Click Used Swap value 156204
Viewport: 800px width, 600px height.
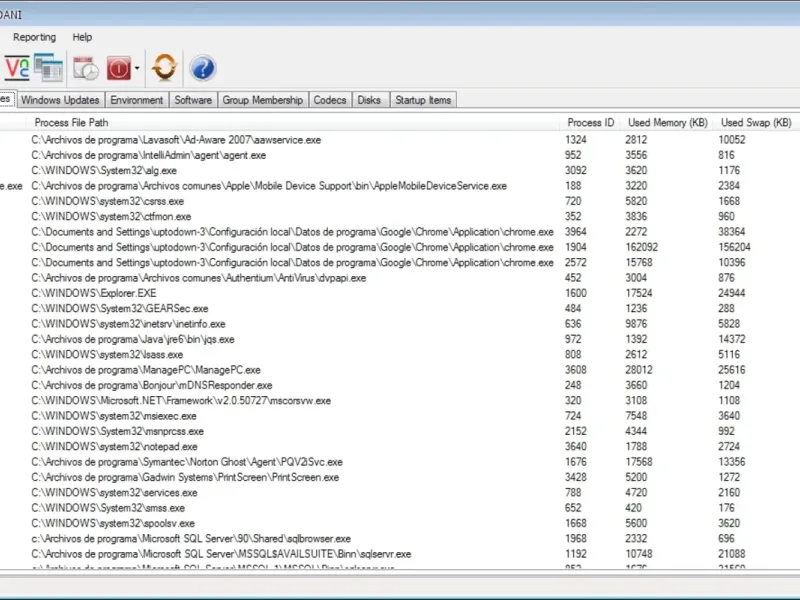[x=734, y=247]
